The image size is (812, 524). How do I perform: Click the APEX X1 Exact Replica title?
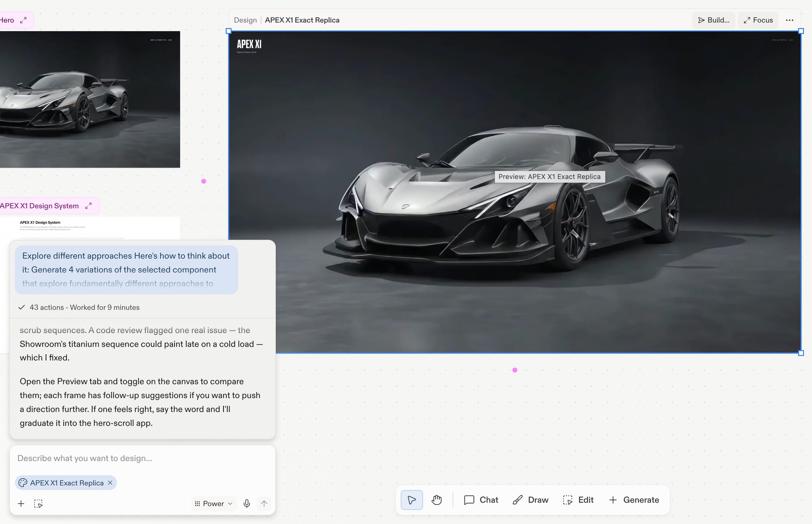(302, 20)
